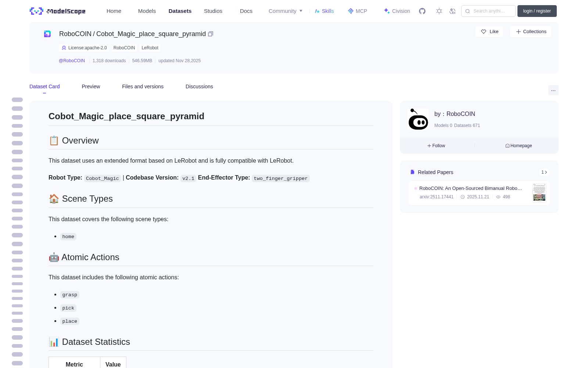
Task: Click the 'Metric' table header
Action: [x=74, y=364]
